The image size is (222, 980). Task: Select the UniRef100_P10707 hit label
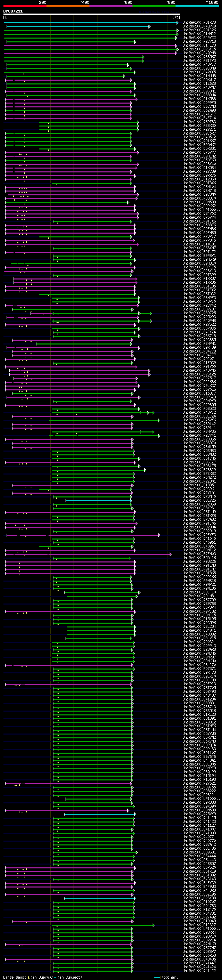point(199,902)
